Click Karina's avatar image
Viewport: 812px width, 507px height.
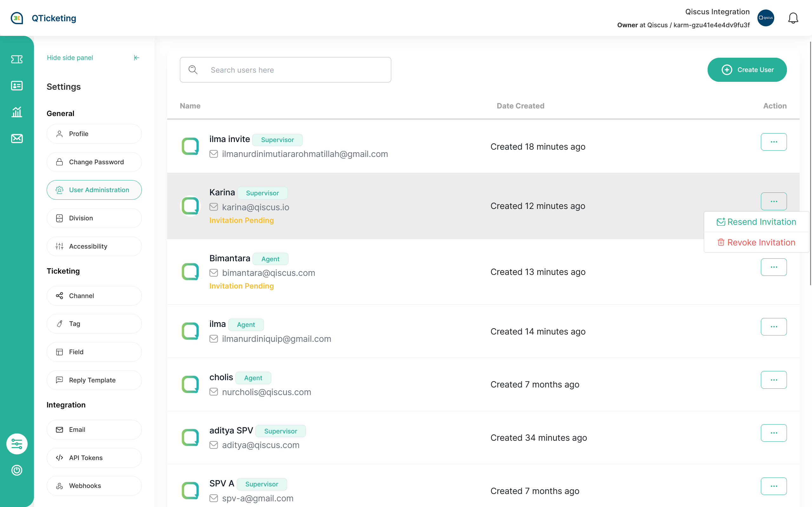click(x=190, y=205)
